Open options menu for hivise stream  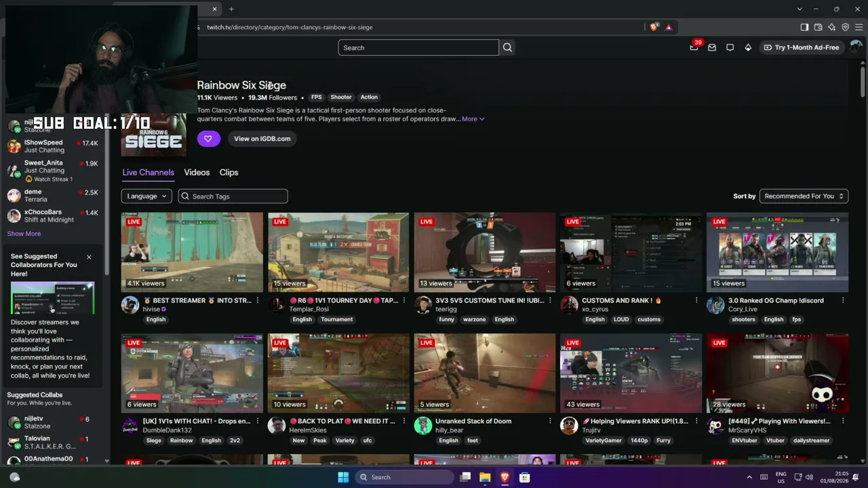(x=257, y=300)
